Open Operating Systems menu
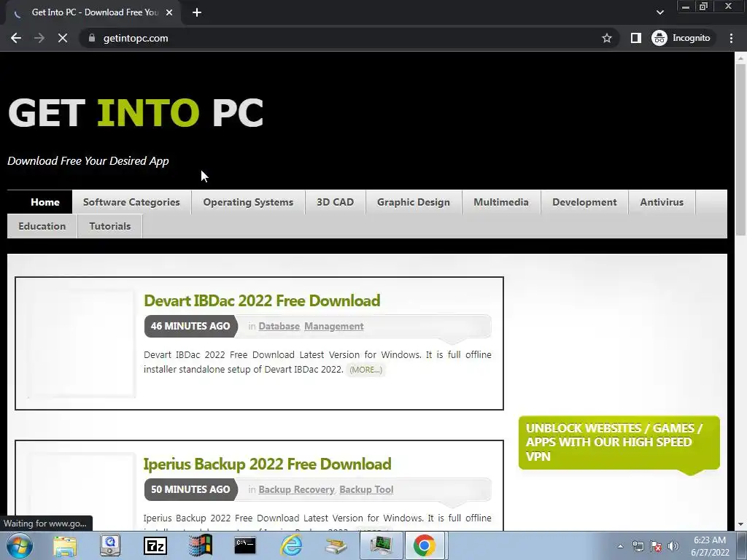747x560 pixels. tap(248, 202)
